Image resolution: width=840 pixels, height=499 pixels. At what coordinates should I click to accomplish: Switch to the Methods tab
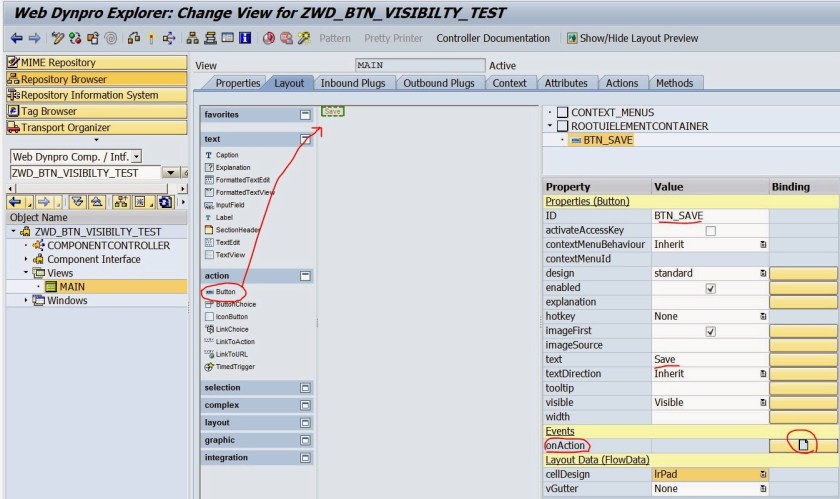point(674,83)
